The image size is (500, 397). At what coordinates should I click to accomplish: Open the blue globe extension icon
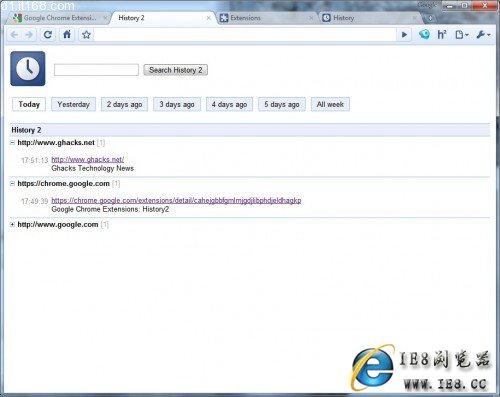tap(424, 34)
